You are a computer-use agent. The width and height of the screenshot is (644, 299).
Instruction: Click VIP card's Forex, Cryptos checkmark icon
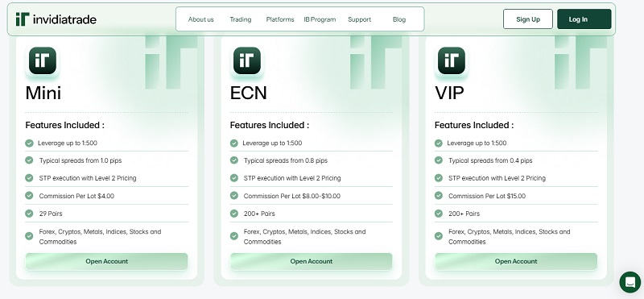(439, 236)
